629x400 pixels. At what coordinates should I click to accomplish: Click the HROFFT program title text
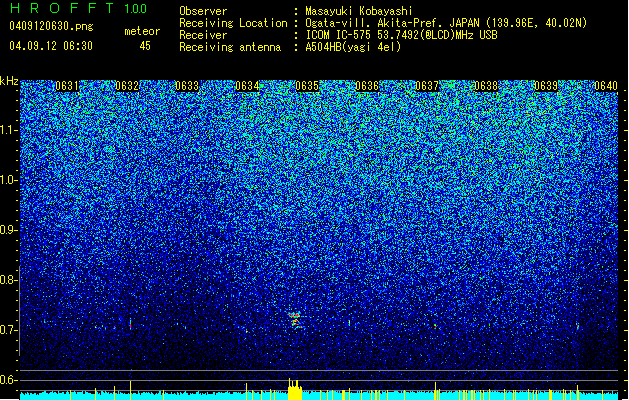tap(62, 8)
